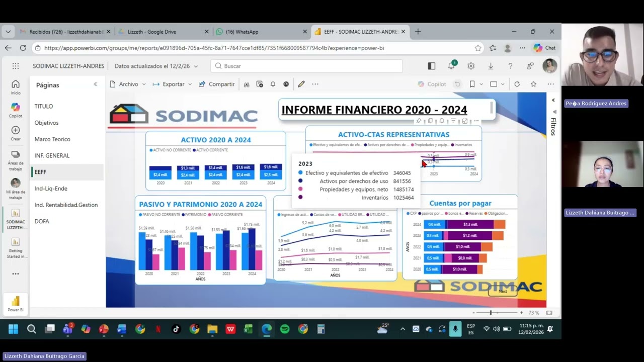This screenshot has width=644, height=362.
Task: Open the Archivo dropdown menu
Action: 128,84
